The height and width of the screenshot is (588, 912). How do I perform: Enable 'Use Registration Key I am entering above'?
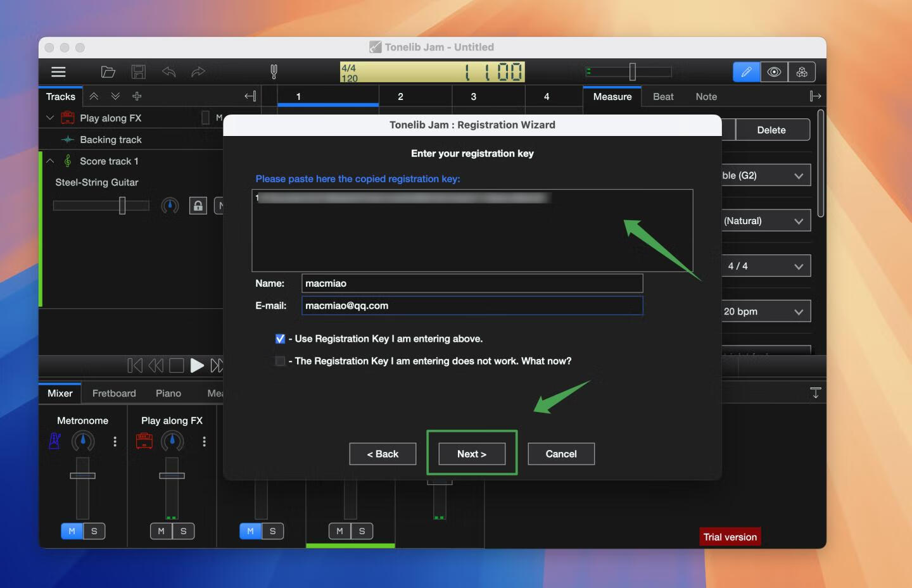(280, 339)
